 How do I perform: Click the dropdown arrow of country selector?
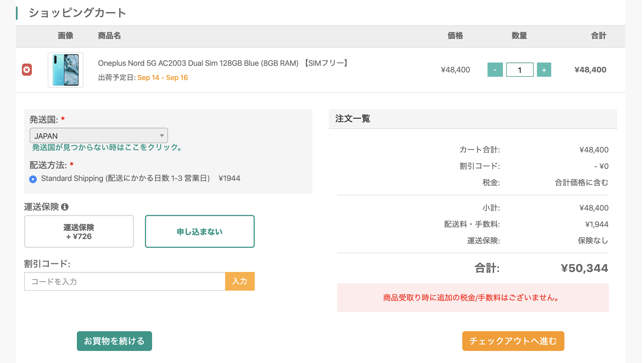[x=162, y=135]
